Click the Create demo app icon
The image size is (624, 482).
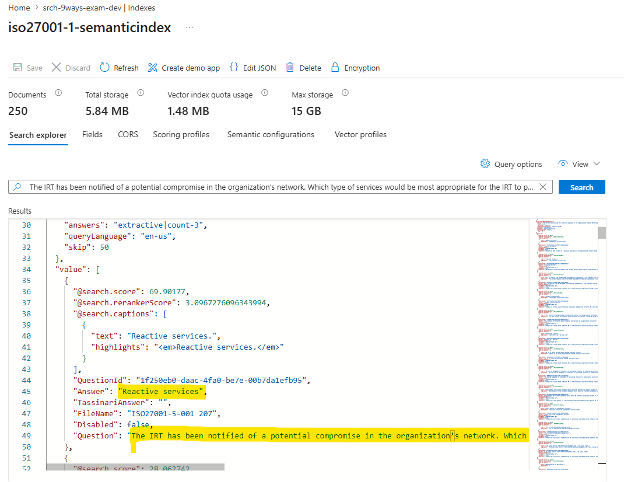point(152,68)
